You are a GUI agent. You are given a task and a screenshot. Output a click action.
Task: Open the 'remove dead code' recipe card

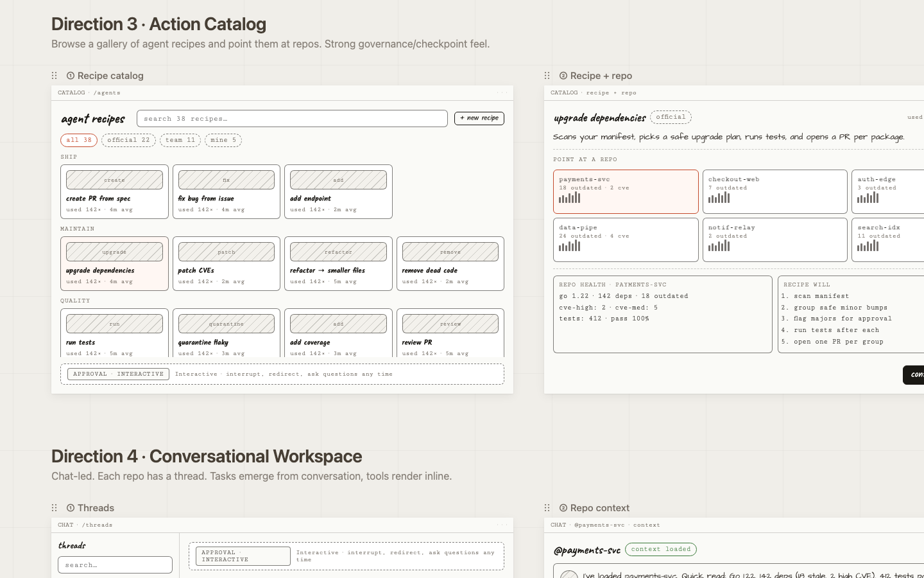pos(450,263)
